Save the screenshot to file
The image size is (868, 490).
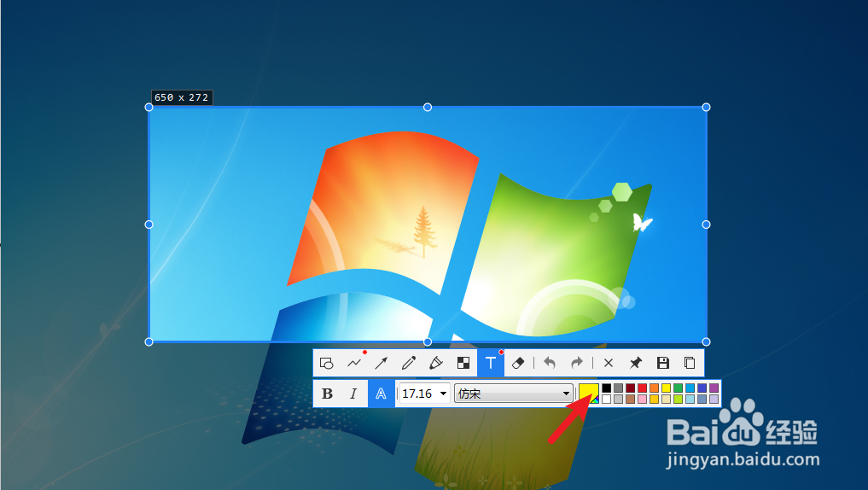point(662,363)
